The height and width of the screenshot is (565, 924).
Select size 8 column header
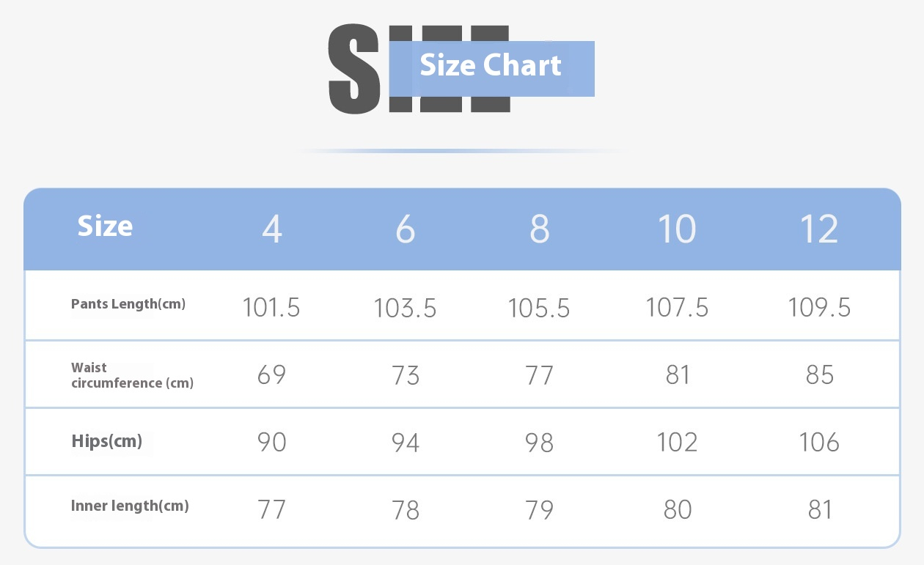click(x=540, y=229)
